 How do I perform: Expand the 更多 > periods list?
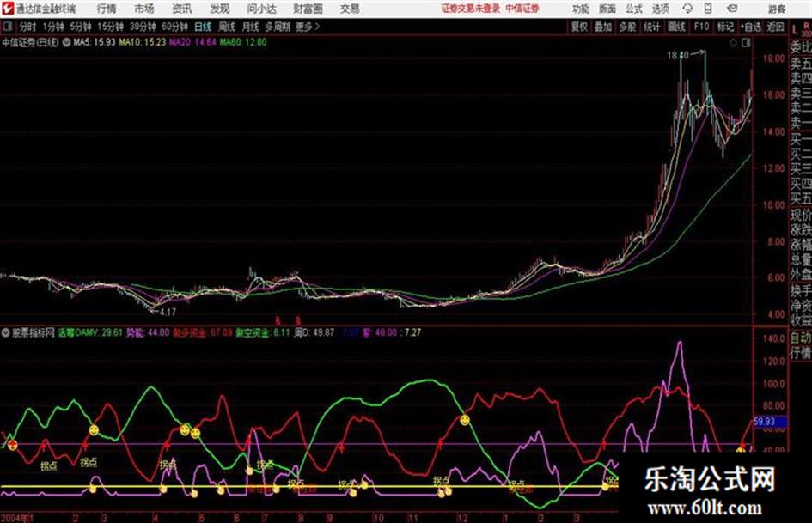pyautogui.click(x=308, y=27)
